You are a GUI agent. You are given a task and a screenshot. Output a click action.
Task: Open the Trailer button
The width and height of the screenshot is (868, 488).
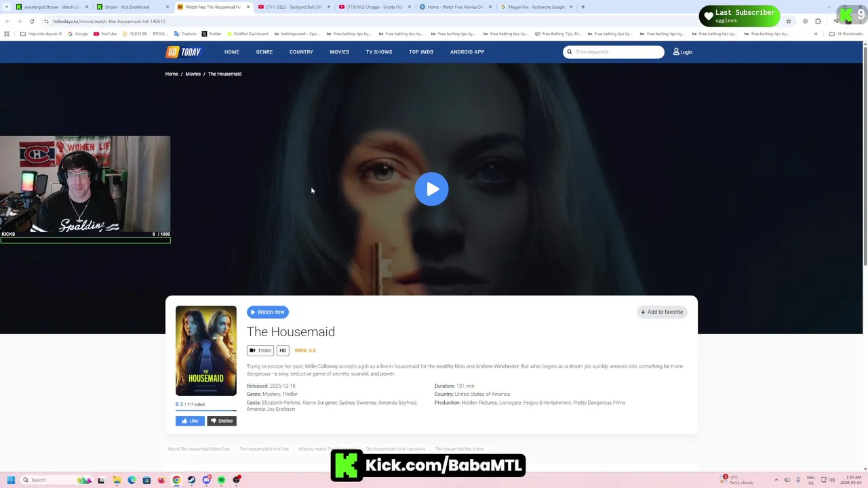(x=260, y=350)
